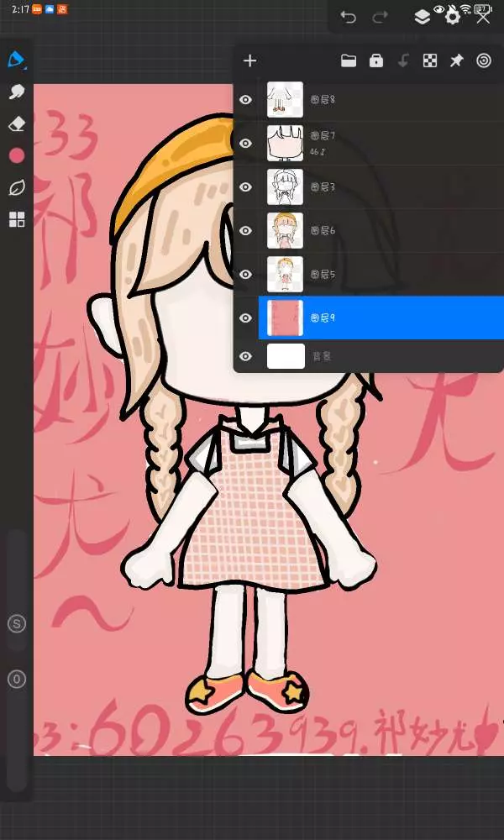504x840 pixels.
Task: Create a layer group with folder icon
Action: pos(349,60)
